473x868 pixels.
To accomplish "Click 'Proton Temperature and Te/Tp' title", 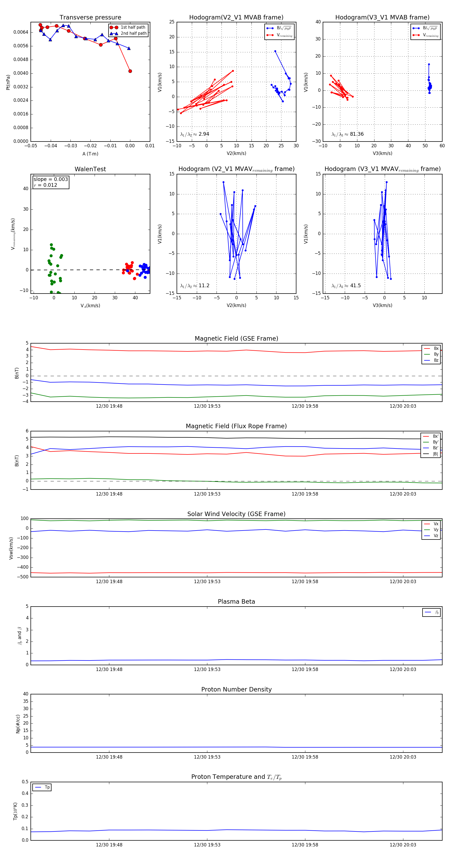I will click(x=236, y=777).
